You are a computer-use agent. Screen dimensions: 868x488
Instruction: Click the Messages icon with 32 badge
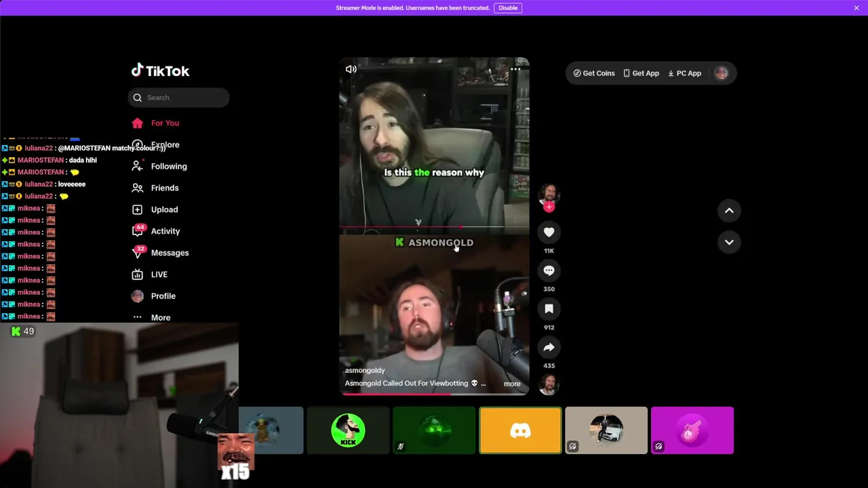[x=138, y=253]
